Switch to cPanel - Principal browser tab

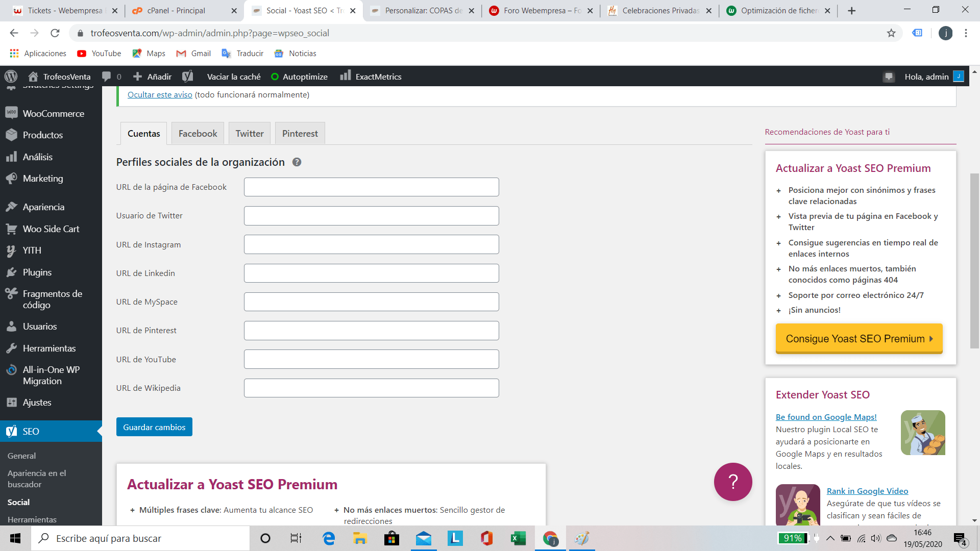[x=183, y=11]
